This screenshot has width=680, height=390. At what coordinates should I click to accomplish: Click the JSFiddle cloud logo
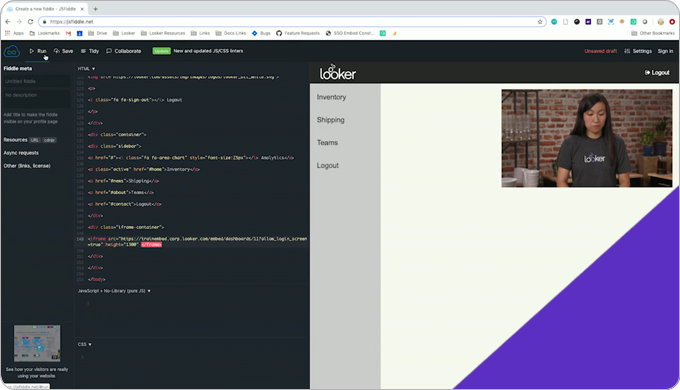(12, 51)
